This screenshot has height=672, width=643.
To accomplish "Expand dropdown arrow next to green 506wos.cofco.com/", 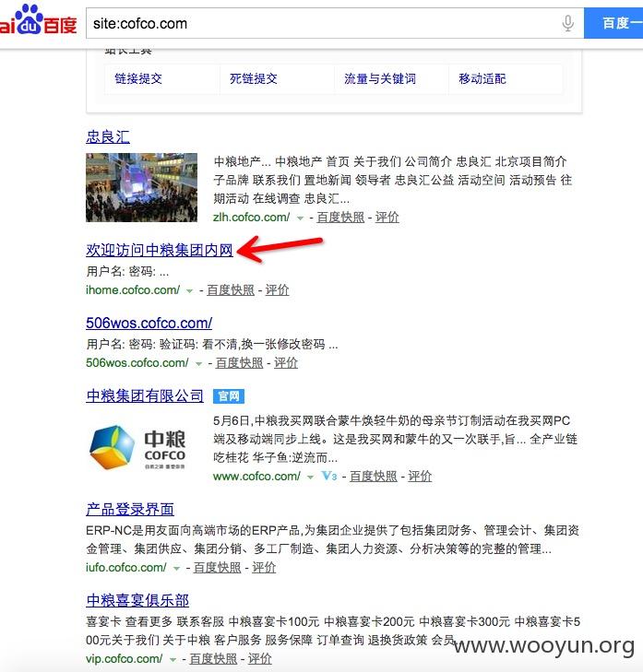I will tap(198, 364).
